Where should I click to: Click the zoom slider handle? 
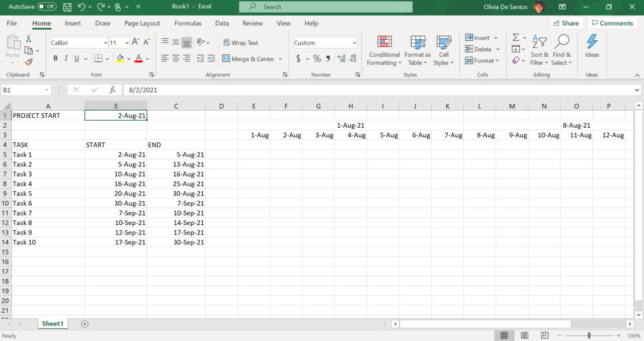(589, 335)
